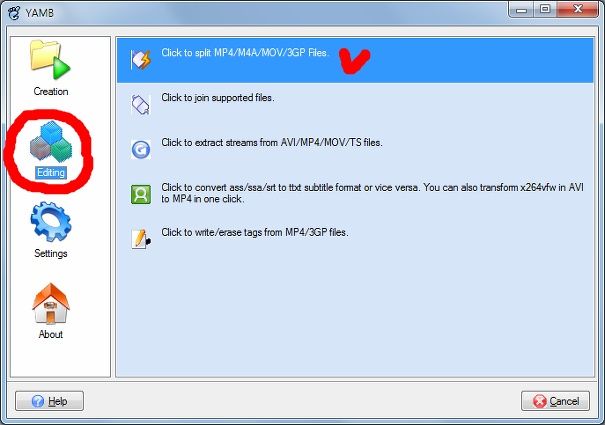Image resolution: width=605 pixels, height=425 pixels.
Task: Click the About label
Action: 51,334
